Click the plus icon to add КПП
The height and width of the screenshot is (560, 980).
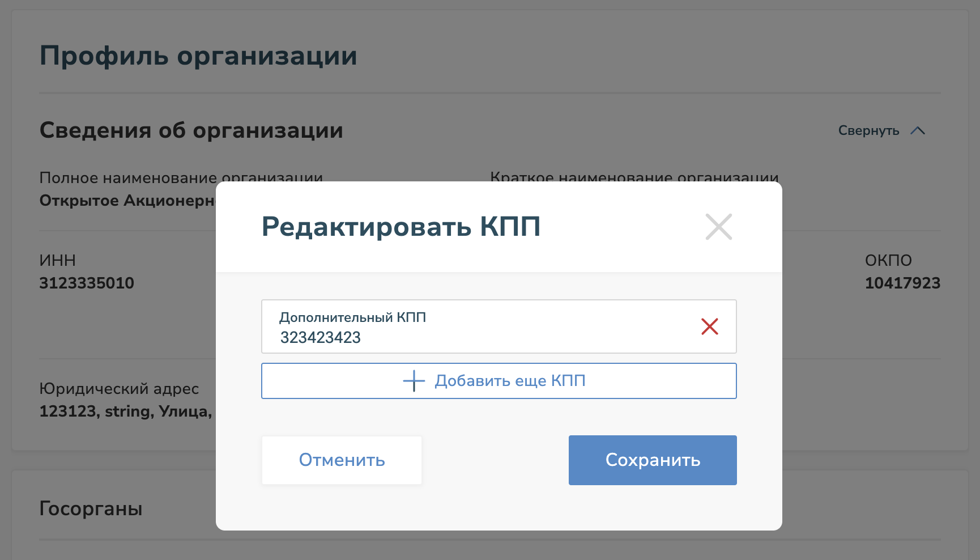coord(414,381)
